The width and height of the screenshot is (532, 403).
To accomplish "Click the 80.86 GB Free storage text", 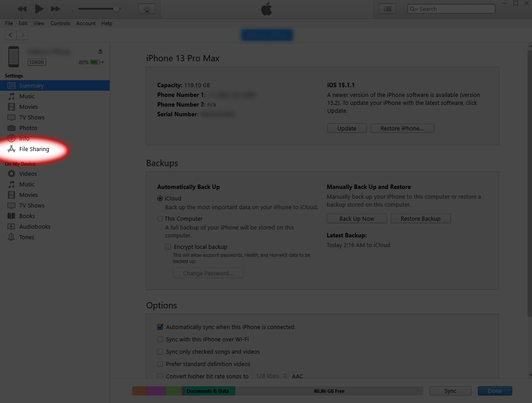I will tap(329, 391).
